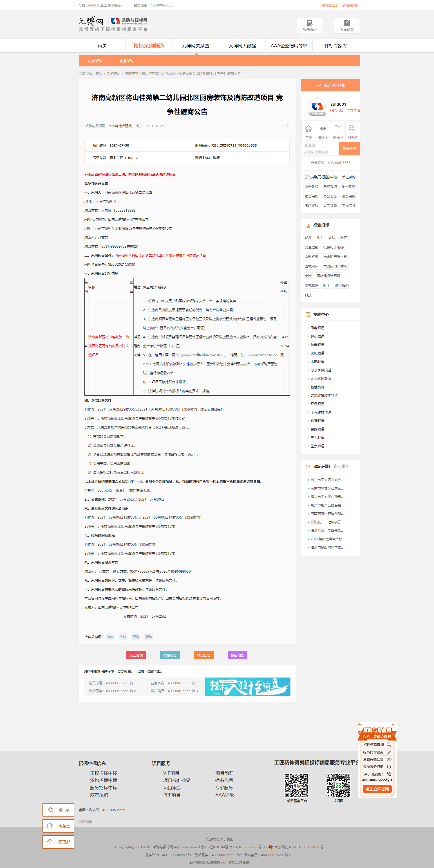Click the up arrow icon on 回顶部
The height and width of the screenshot is (868, 434).
pos(50,841)
